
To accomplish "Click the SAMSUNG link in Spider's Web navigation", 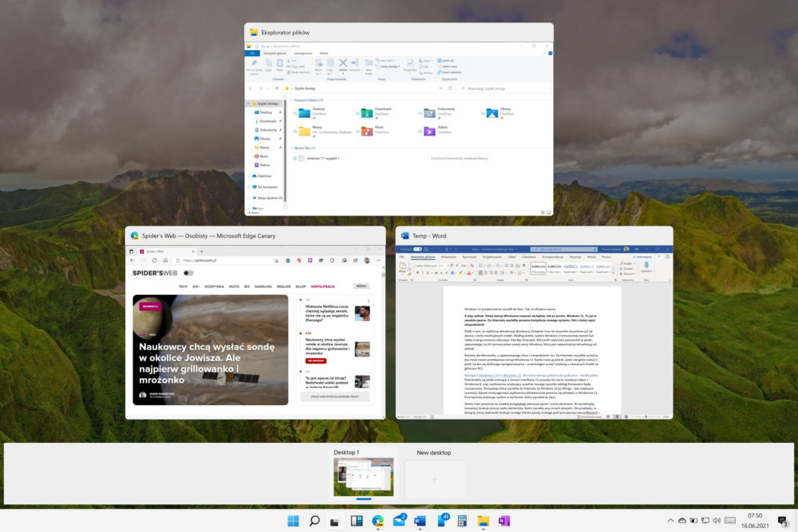I will point(263,286).
